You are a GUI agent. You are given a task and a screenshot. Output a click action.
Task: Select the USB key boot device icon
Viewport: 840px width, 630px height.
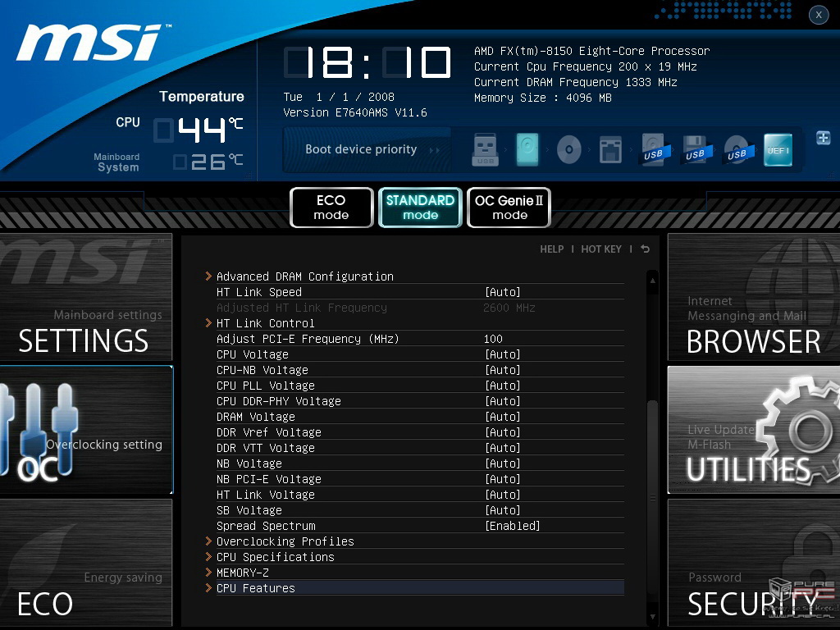pyautogui.click(x=486, y=150)
